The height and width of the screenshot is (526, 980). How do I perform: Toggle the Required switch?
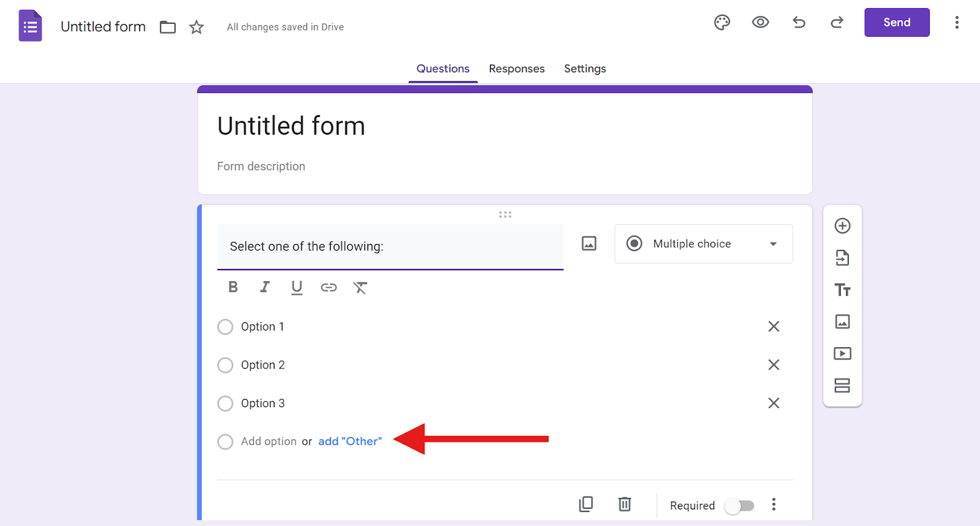point(739,506)
